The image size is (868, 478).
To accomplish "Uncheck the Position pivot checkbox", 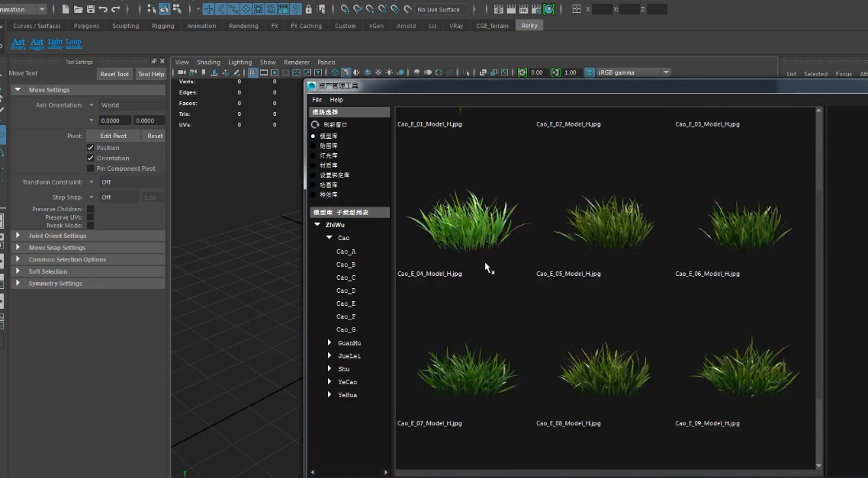I will (91, 148).
